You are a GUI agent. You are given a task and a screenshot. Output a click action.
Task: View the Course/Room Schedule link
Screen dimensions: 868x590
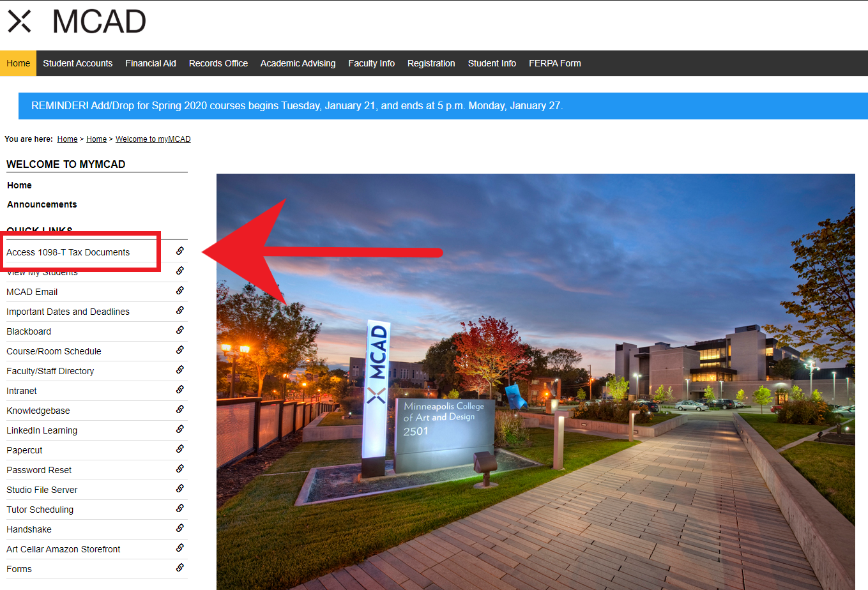(x=54, y=351)
